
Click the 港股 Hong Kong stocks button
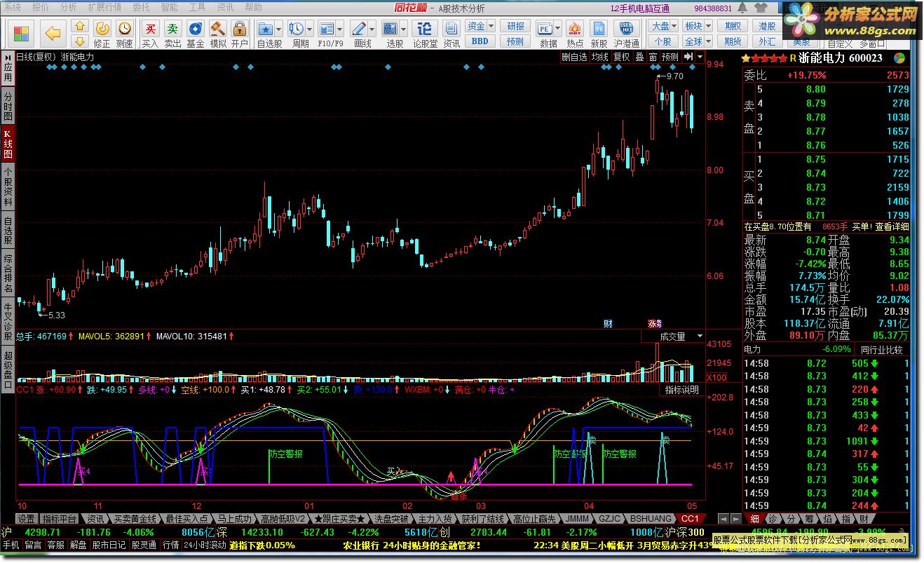click(767, 26)
